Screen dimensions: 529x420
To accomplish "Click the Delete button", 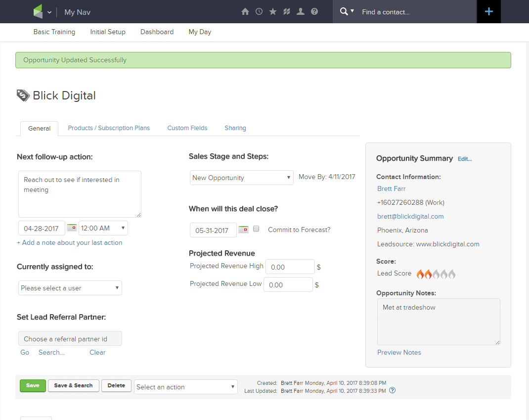I will click(x=116, y=385).
